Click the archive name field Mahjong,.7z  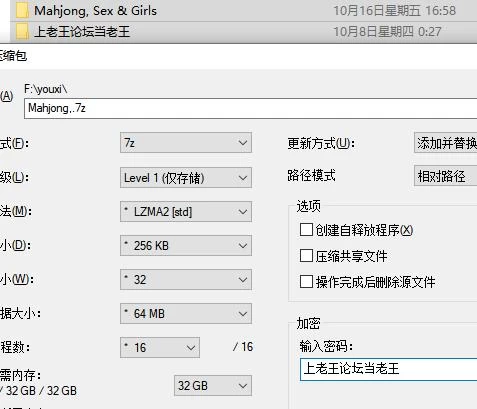point(251,108)
